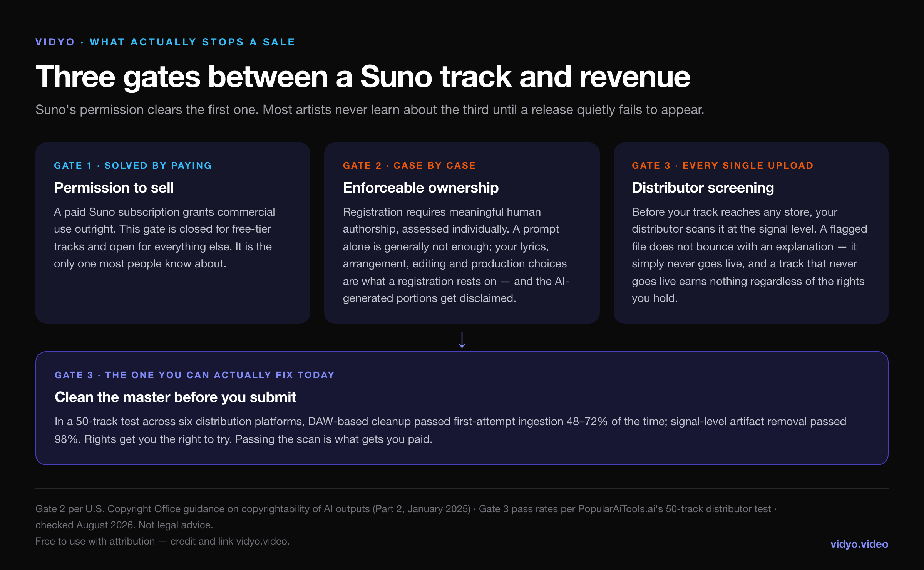Click the vidyo.video link at bottom right
Screen dimensions: 924x570
click(x=859, y=544)
